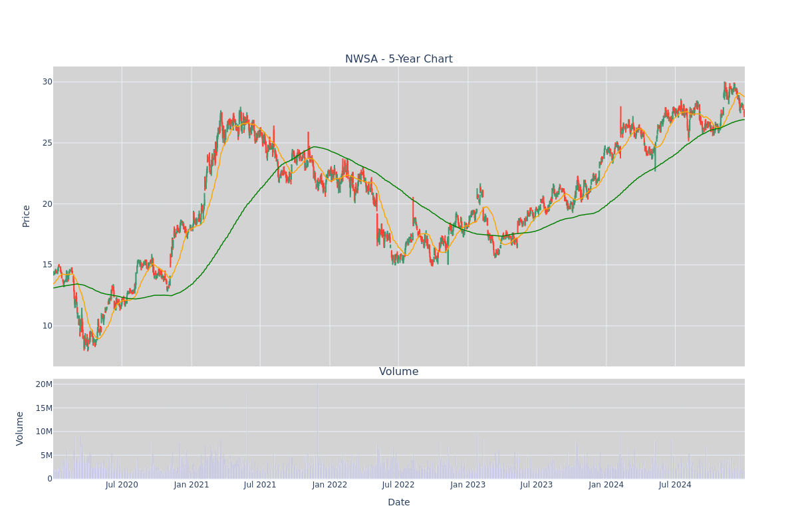Select the price axis tick "15"
The image size is (798, 532).
click(x=47, y=265)
